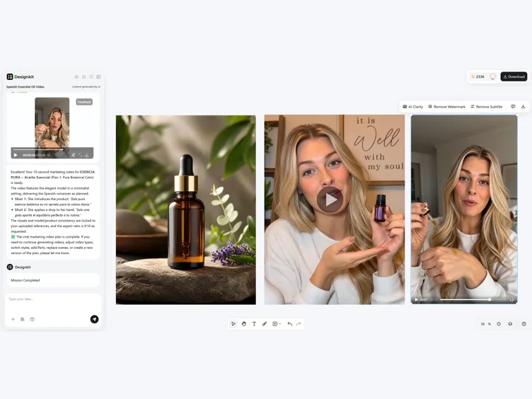Click Remove Subtitle in the video toolbar
Screen dimensions: 532x399
coord(486,107)
